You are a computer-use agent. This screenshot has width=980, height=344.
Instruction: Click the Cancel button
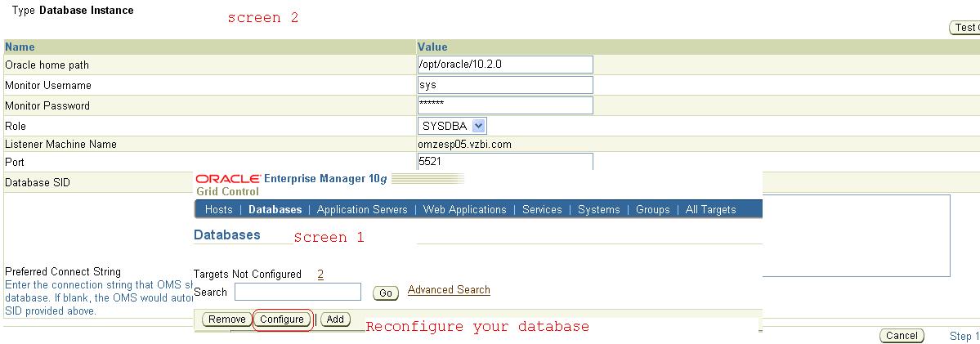[902, 336]
